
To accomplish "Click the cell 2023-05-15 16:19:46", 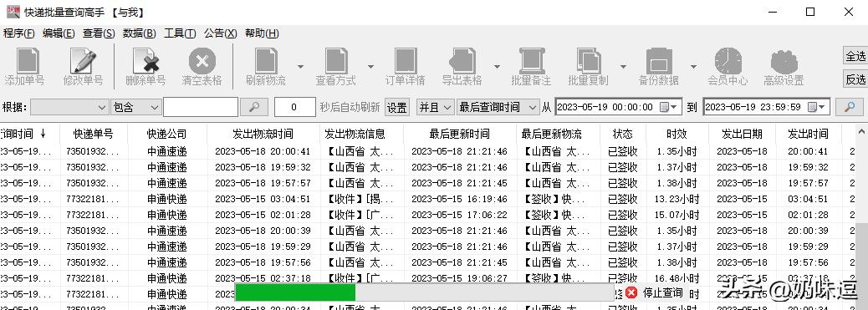I will click(x=459, y=199).
